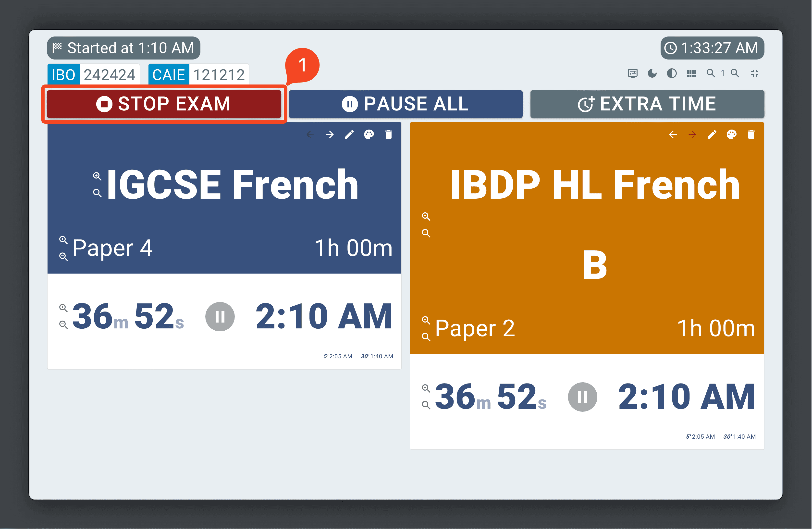Click the PAUSE ALL button

[405, 104]
